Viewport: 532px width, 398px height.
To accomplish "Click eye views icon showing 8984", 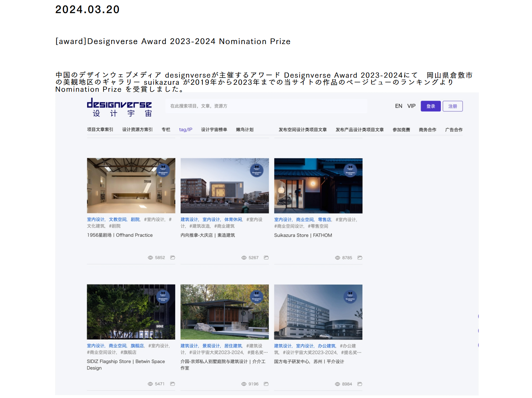I will pyautogui.click(x=337, y=384).
